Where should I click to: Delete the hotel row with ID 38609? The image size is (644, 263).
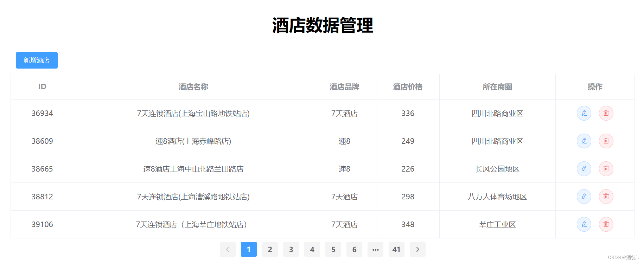pyautogui.click(x=606, y=141)
